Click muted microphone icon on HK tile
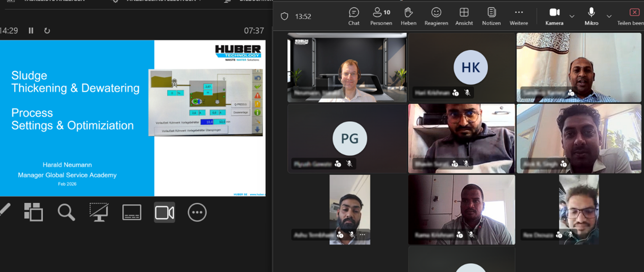The image size is (644, 272). pyautogui.click(x=467, y=93)
